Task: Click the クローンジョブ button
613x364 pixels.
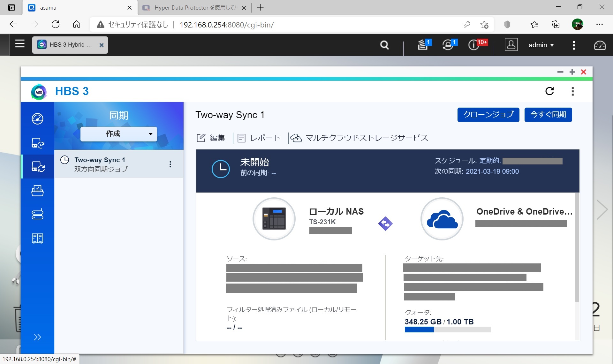Action: pos(488,115)
